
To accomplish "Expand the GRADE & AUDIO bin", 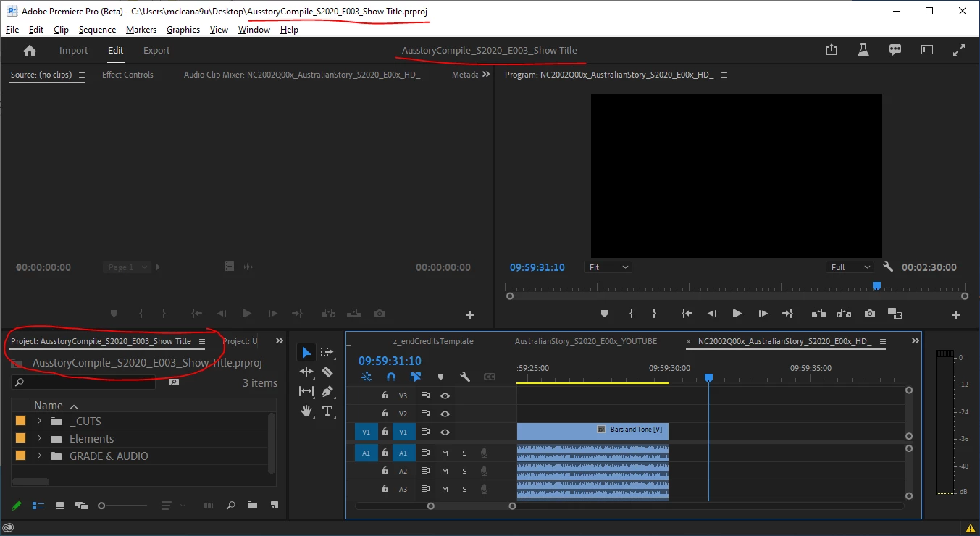I will 39,456.
